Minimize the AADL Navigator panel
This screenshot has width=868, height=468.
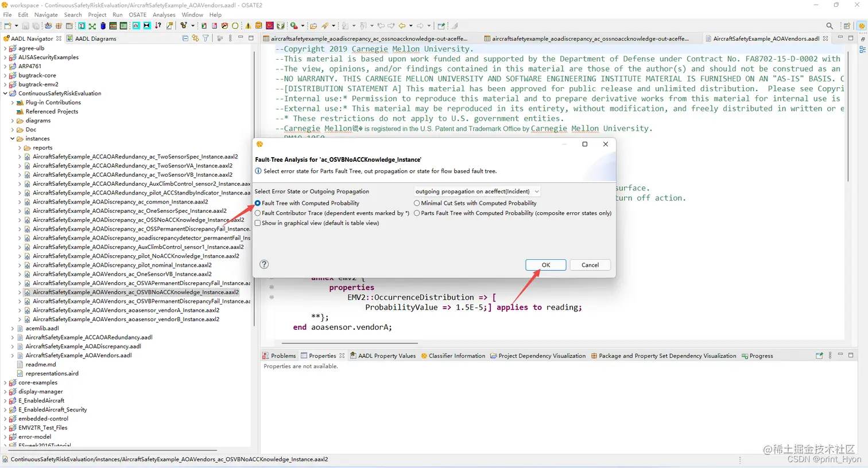click(241, 38)
